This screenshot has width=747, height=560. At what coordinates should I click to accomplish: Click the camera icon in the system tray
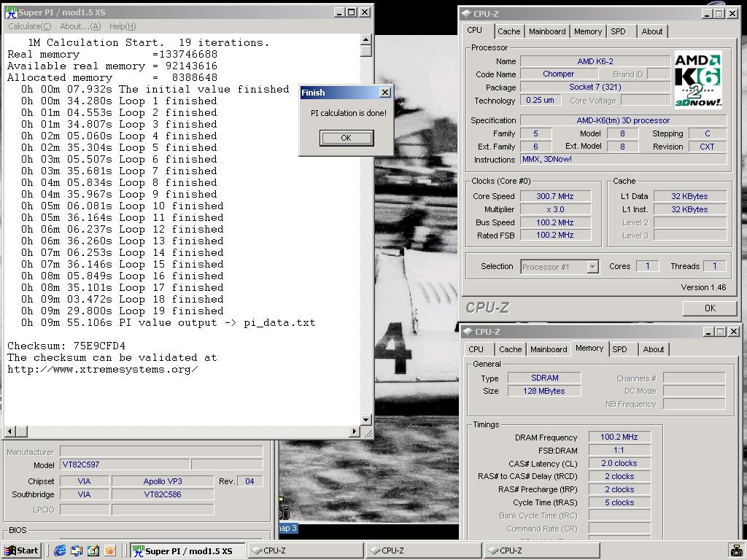coord(735,551)
